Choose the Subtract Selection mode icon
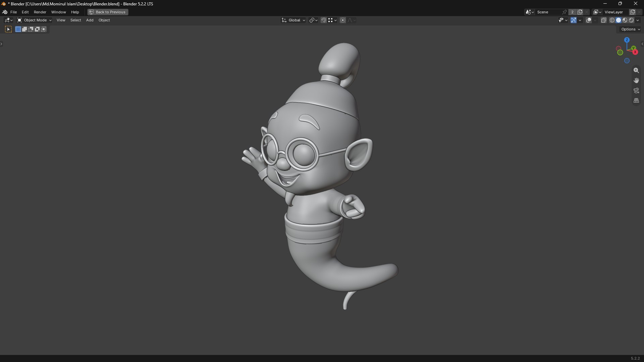This screenshot has width=644, height=362. tap(31, 29)
